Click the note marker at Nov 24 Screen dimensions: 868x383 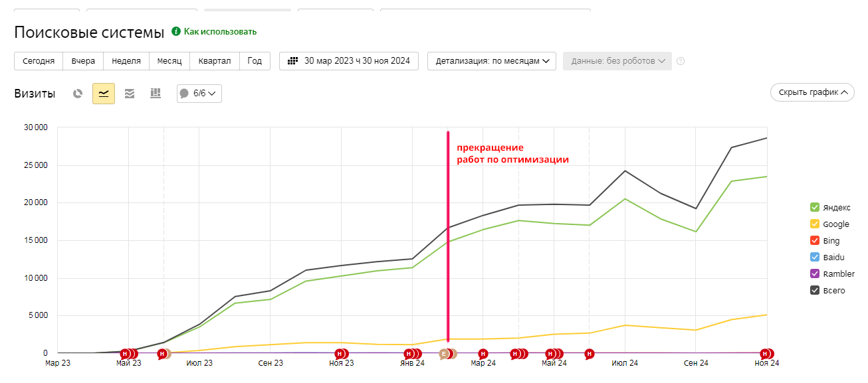[x=766, y=354]
